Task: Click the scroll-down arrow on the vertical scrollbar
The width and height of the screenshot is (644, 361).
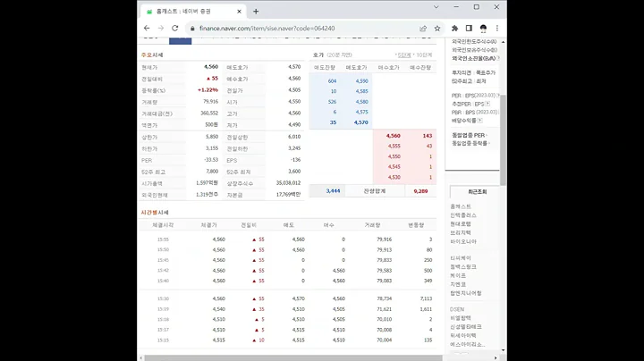Action: (503, 350)
